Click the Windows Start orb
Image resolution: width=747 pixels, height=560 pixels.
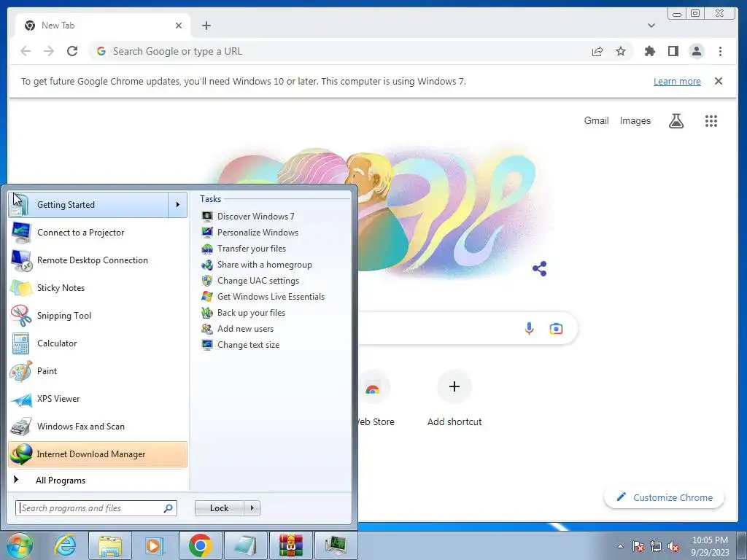point(20,545)
